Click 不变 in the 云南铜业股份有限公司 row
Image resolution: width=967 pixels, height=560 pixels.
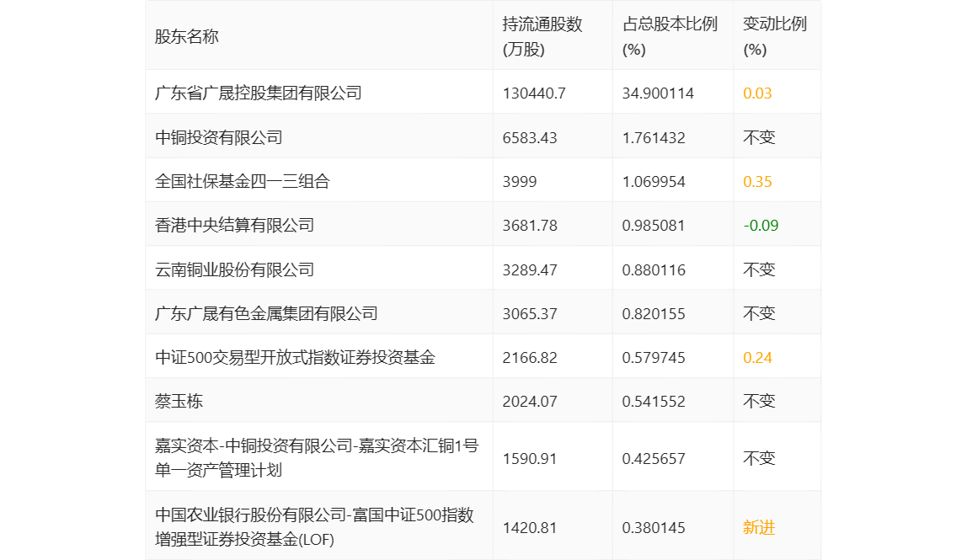(x=759, y=269)
